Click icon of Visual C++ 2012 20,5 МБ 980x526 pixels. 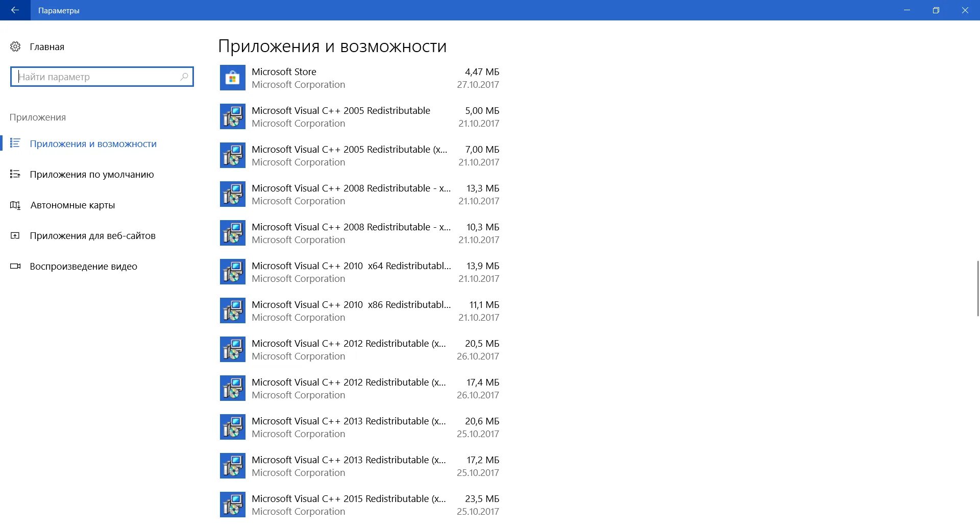coord(233,349)
